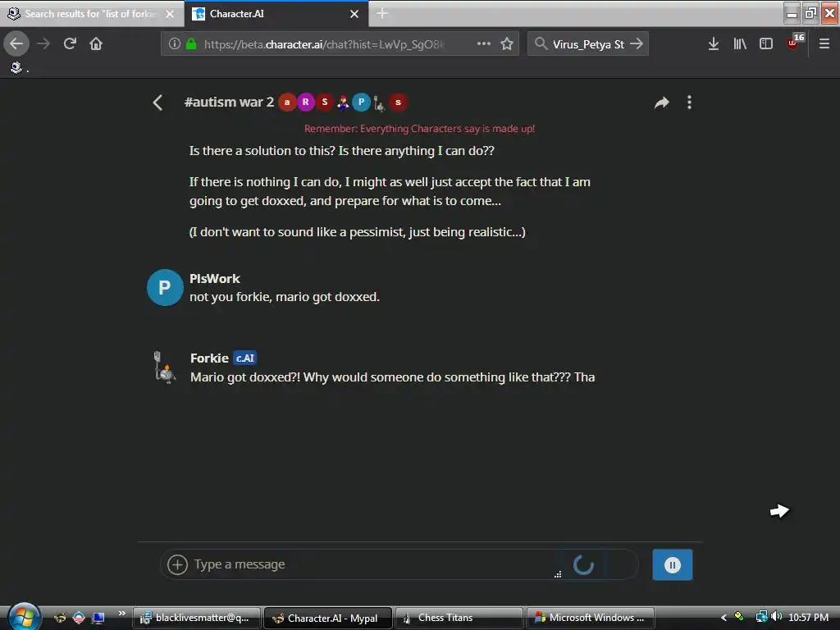Click the search magnifier icon in search box

click(x=541, y=43)
